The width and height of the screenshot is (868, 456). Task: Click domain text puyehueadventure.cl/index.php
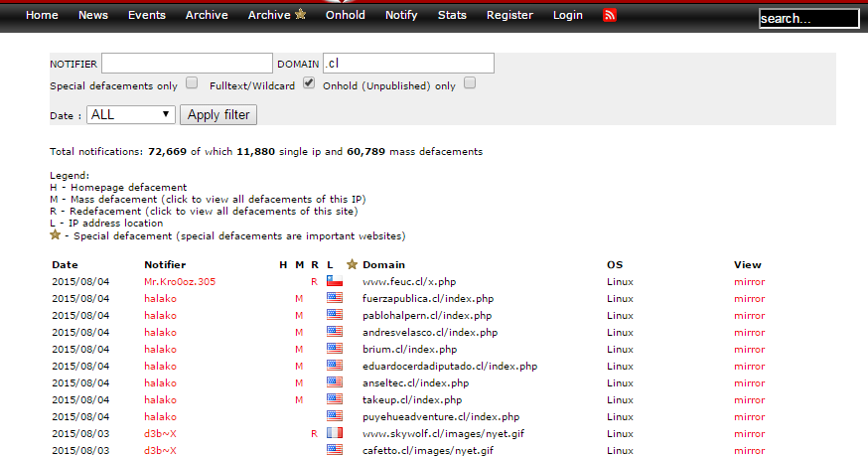pos(441,416)
